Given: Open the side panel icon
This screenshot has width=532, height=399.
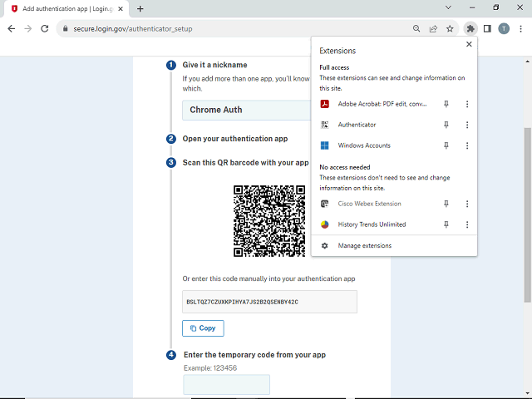Looking at the screenshot, I should tap(487, 29).
